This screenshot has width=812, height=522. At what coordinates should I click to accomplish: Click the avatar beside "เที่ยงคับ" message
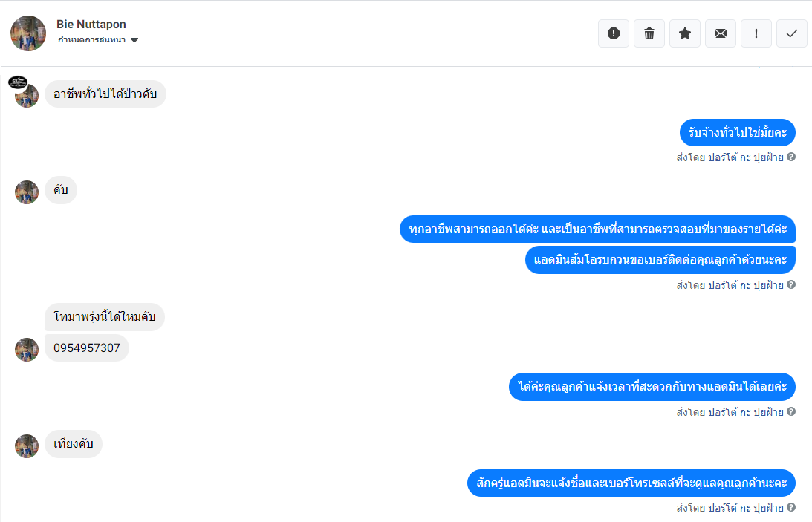[x=27, y=446]
